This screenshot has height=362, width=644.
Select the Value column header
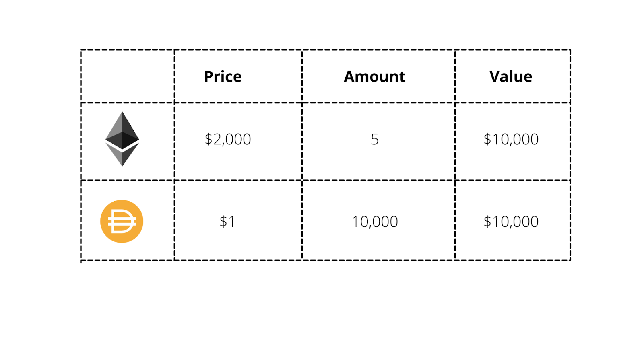point(511,76)
